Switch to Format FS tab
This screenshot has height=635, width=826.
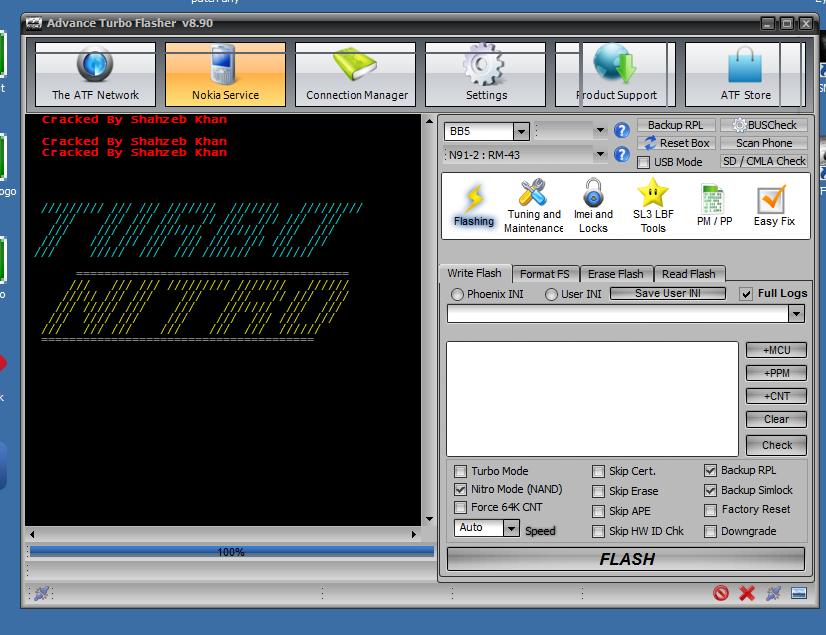point(545,274)
